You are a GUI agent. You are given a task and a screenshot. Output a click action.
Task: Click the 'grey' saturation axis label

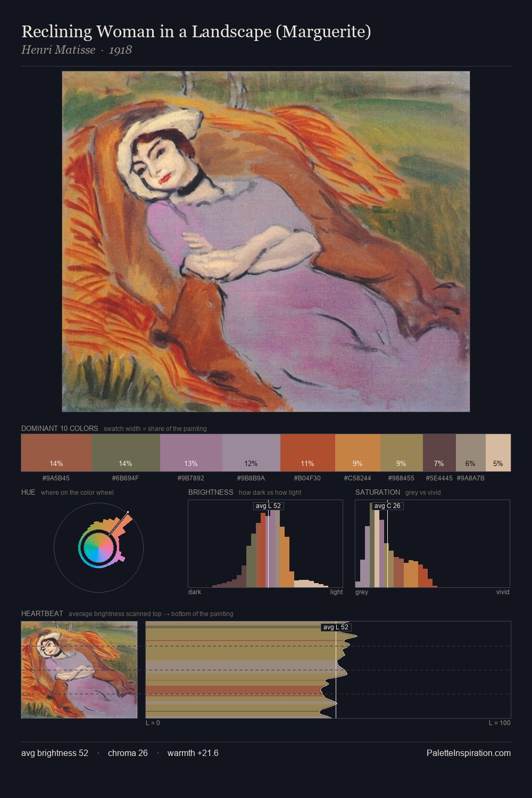[362, 592]
